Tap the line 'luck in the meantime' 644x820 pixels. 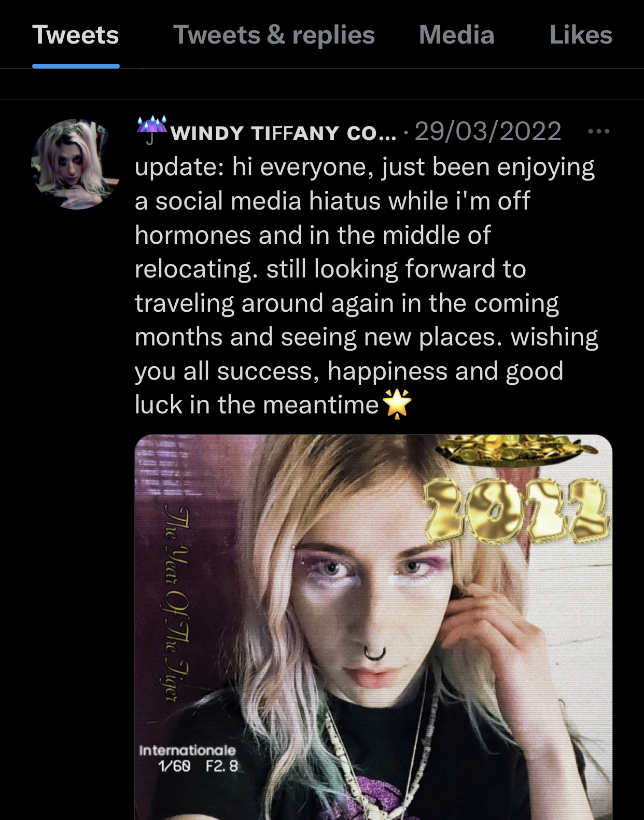coord(257,405)
